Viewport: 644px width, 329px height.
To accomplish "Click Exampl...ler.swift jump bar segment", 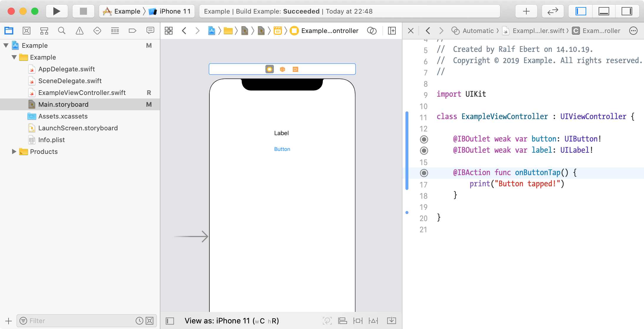I will tap(533, 31).
